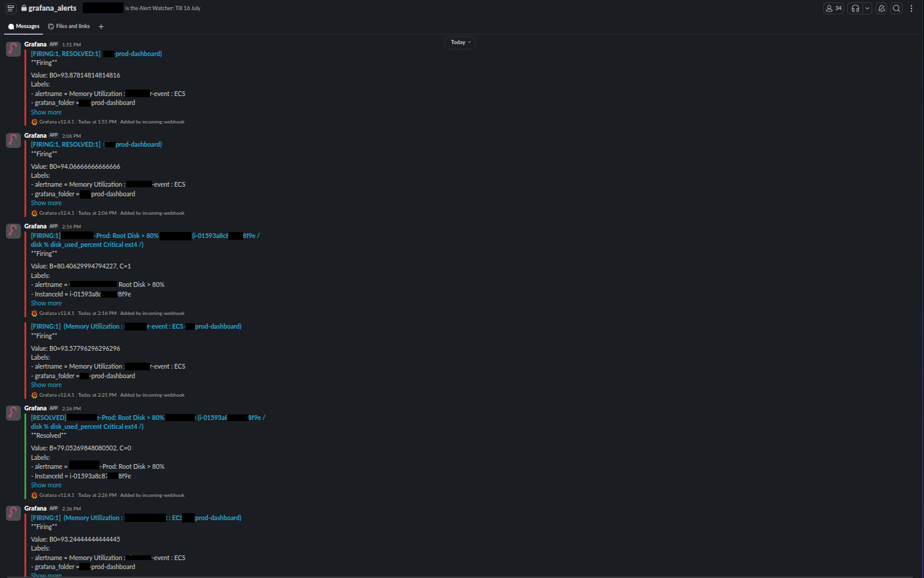924x578 pixels.
Task: Select text 'Value: B0=93.87814814814816'
Action: pyautogui.click(x=76, y=75)
